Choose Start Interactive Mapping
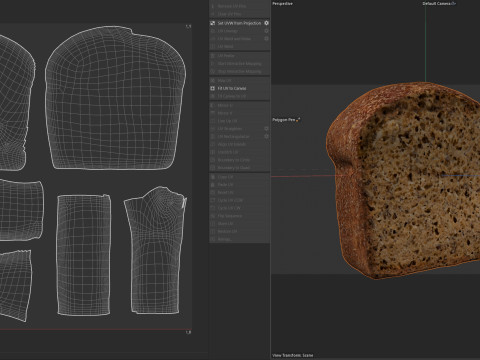480x360 pixels. 239,63
